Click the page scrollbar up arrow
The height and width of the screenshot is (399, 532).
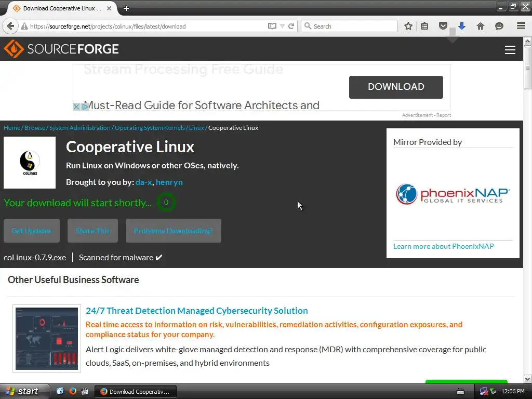click(527, 42)
